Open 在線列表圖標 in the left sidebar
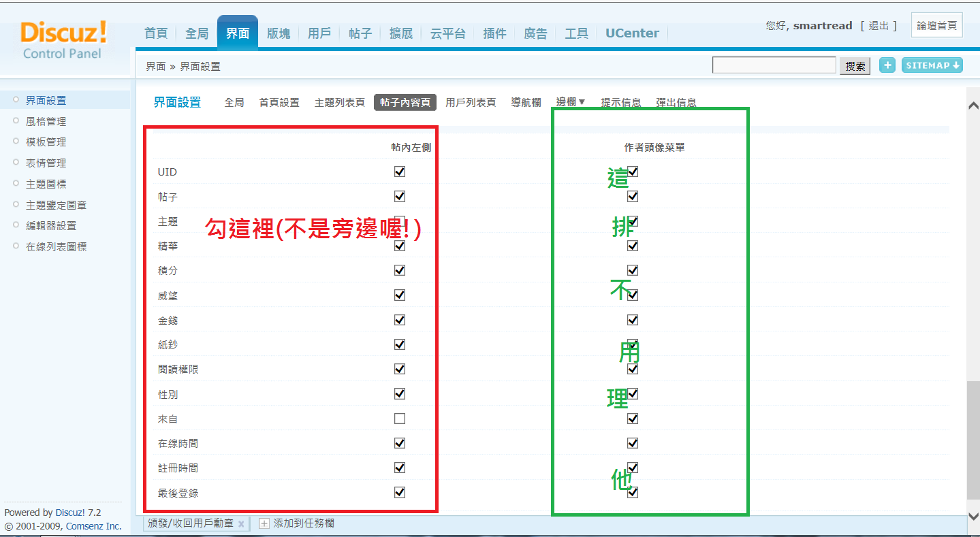 pyautogui.click(x=57, y=246)
